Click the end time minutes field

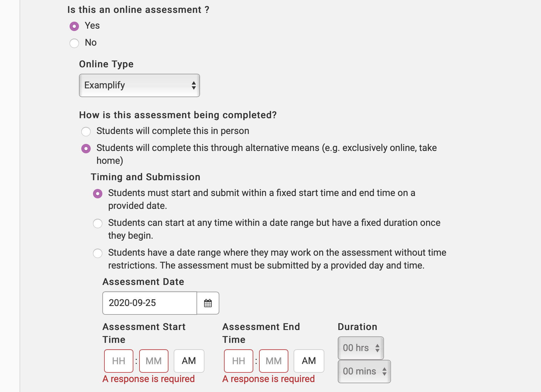[x=274, y=361]
